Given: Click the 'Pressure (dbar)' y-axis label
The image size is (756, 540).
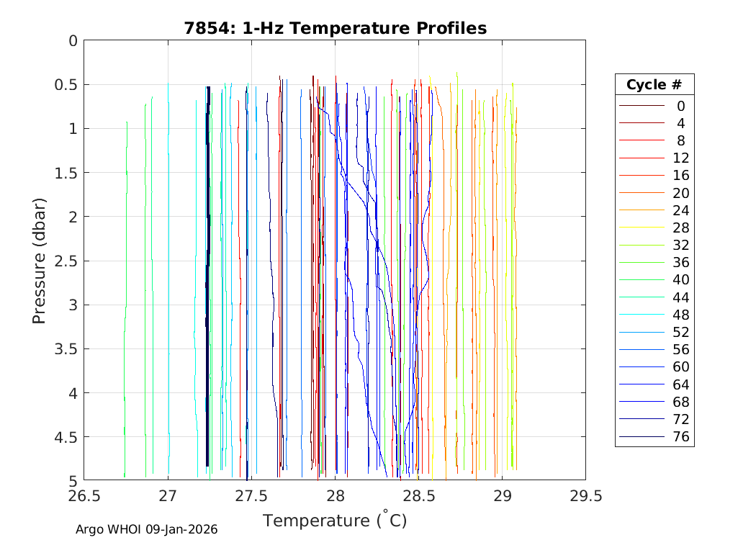Looking at the screenshot, I should (x=40, y=261).
